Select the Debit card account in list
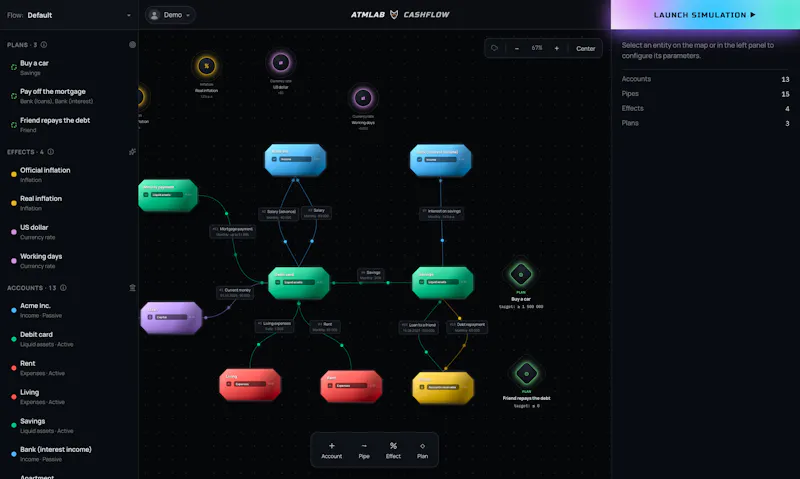The image size is (800, 479). click(x=69, y=339)
